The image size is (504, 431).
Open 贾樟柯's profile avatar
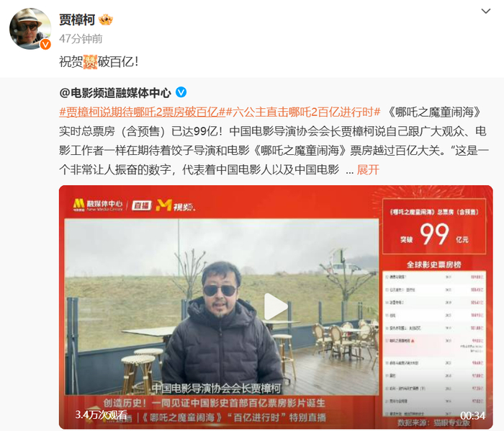30,29
